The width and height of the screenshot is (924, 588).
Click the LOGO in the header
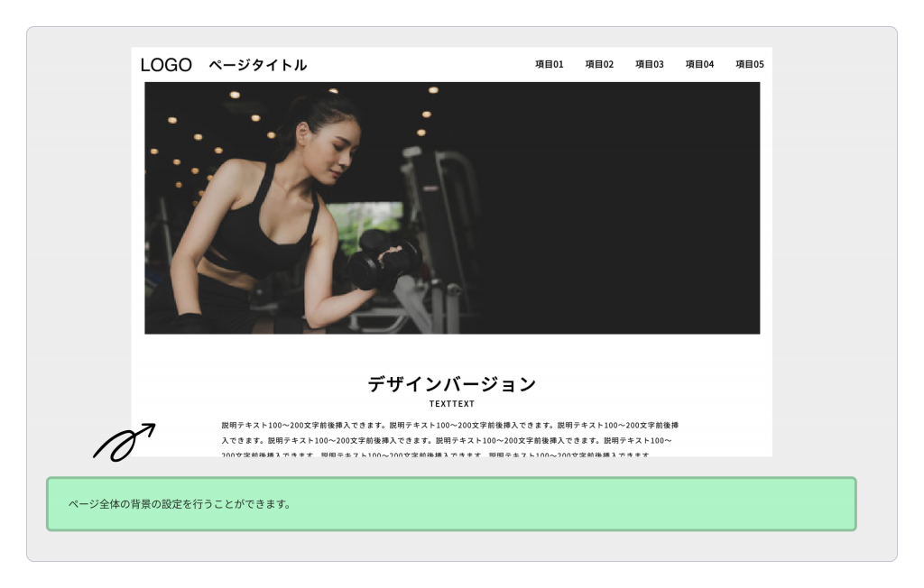166,65
